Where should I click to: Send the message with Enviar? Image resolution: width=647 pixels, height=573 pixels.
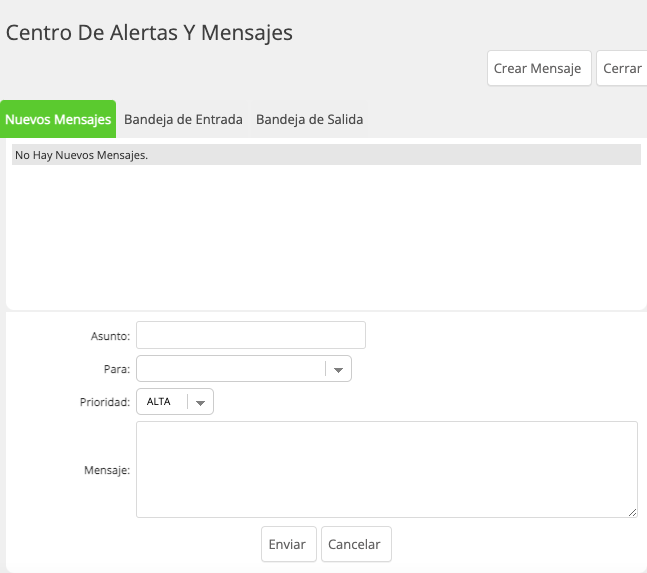(289, 544)
